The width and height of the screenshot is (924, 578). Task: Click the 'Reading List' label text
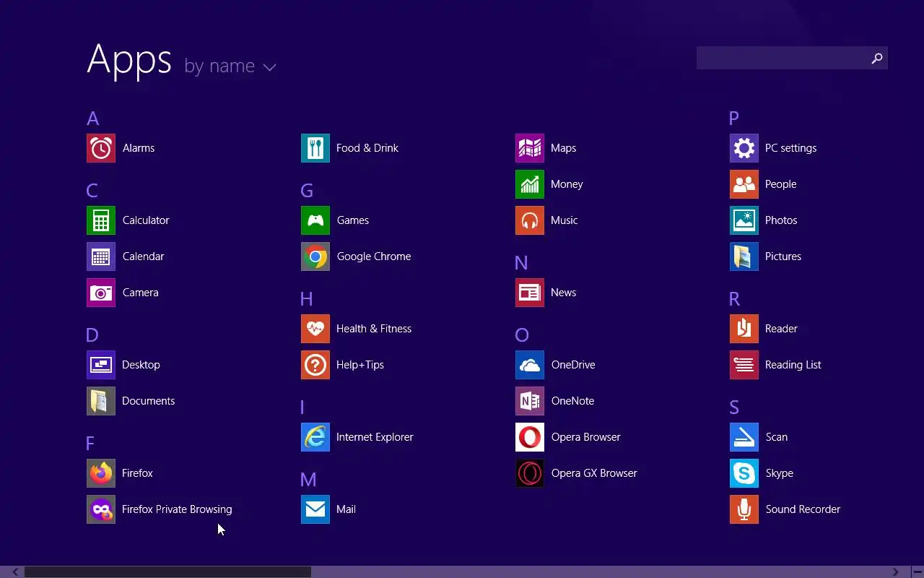793,365
